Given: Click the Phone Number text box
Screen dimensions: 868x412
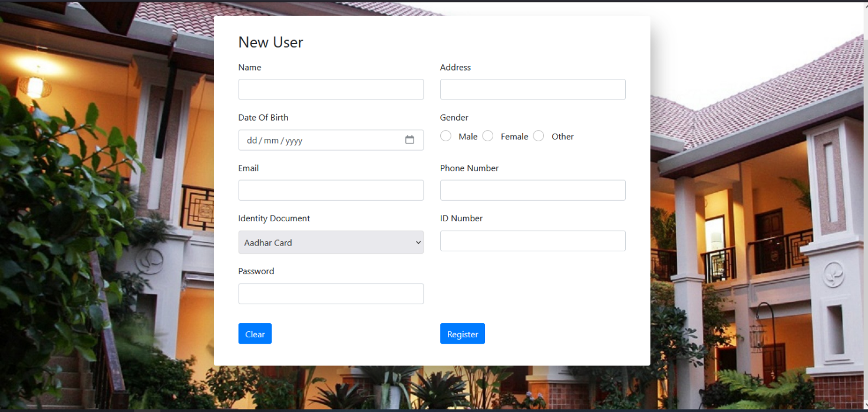Looking at the screenshot, I should click(x=532, y=190).
